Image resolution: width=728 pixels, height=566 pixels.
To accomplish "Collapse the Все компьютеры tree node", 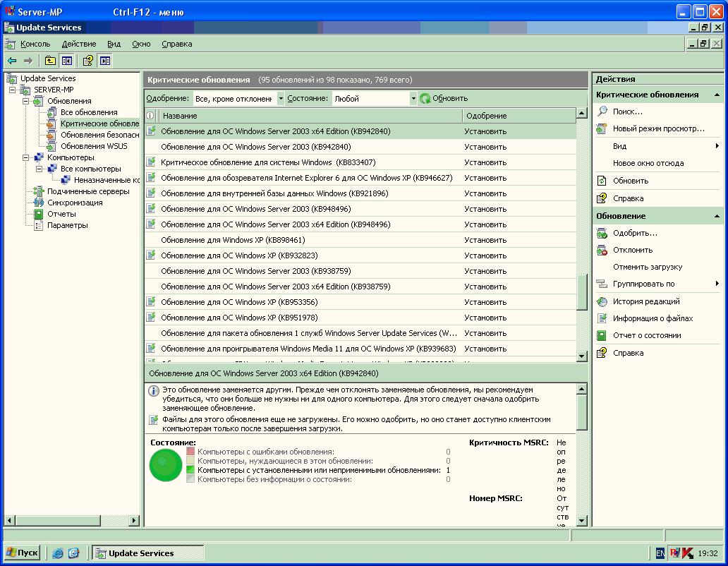I will point(39,169).
